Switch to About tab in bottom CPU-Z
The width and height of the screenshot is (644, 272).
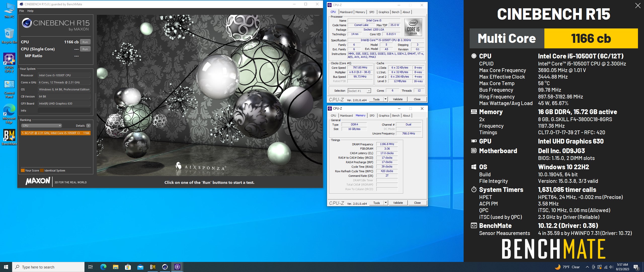[407, 116]
